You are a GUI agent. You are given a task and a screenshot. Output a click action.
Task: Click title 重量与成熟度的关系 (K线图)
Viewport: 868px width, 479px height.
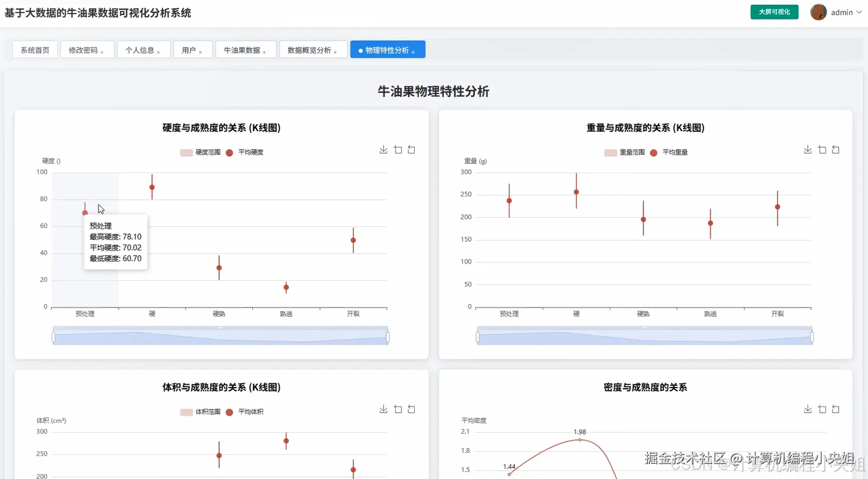pos(646,128)
